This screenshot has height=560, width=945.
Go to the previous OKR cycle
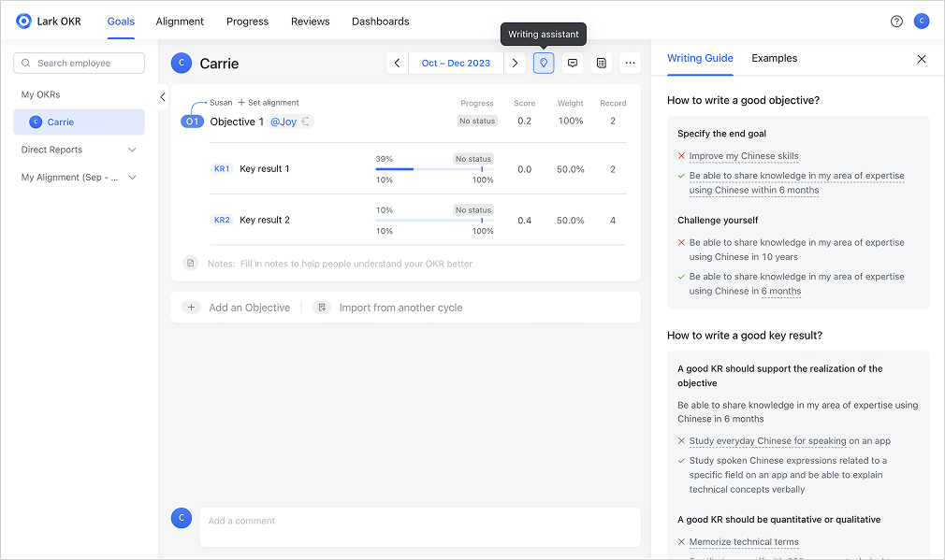(x=397, y=63)
